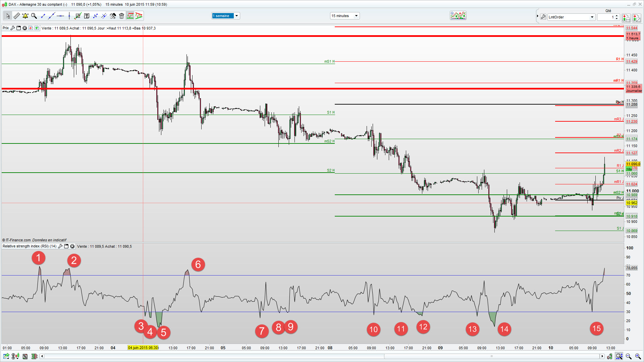
Task: Open RSI indicator wrench settings
Action: 60,246
